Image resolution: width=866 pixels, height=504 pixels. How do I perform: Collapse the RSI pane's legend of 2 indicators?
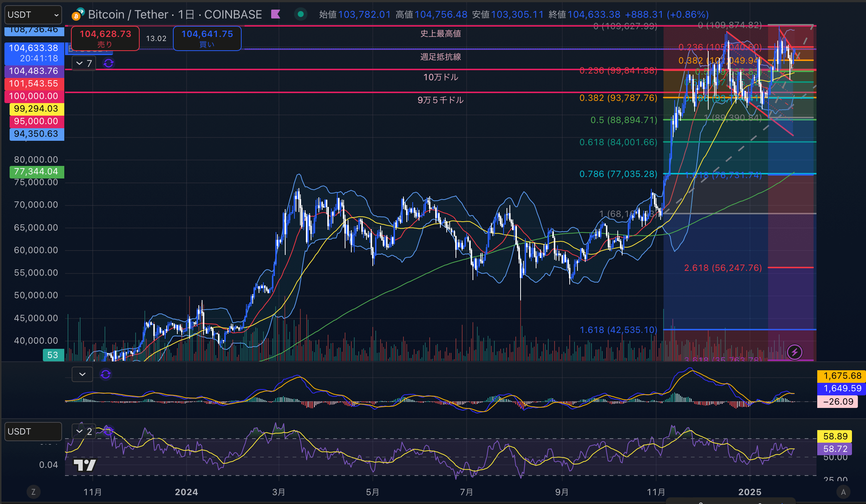(84, 431)
